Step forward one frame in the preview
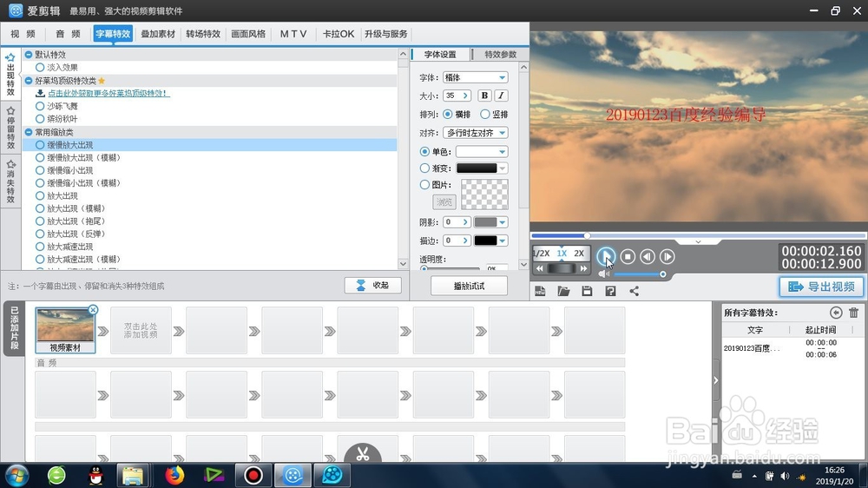 tap(667, 256)
